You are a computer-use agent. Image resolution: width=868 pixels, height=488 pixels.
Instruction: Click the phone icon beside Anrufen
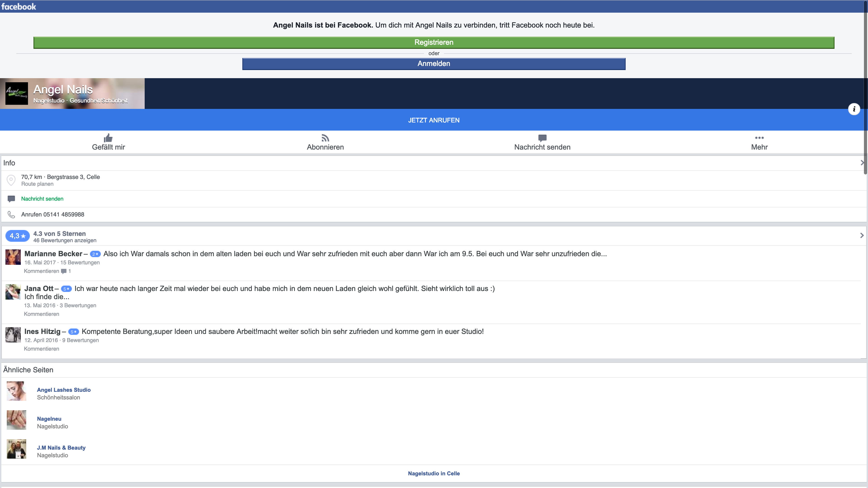click(x=11, y=215)
